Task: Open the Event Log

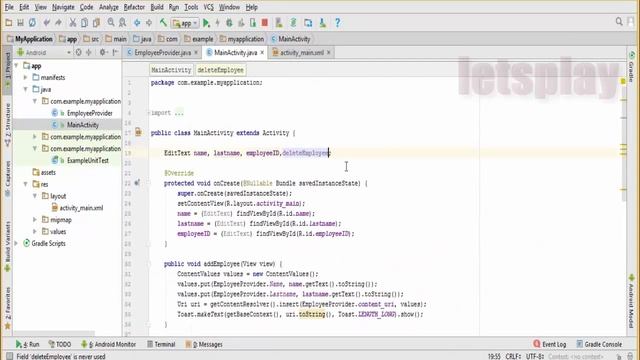Action: (550, 344)
